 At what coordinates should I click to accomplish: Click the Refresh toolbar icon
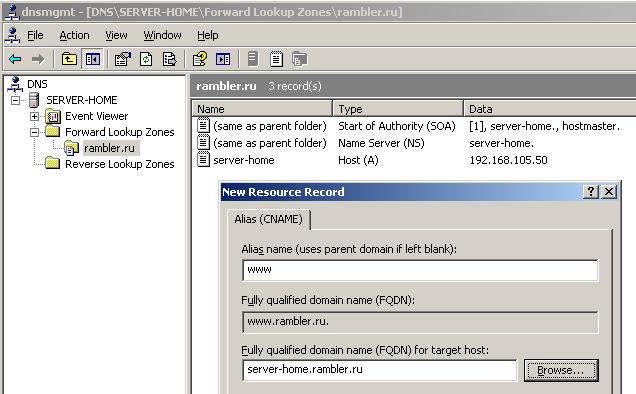click(x=146, y=59)
